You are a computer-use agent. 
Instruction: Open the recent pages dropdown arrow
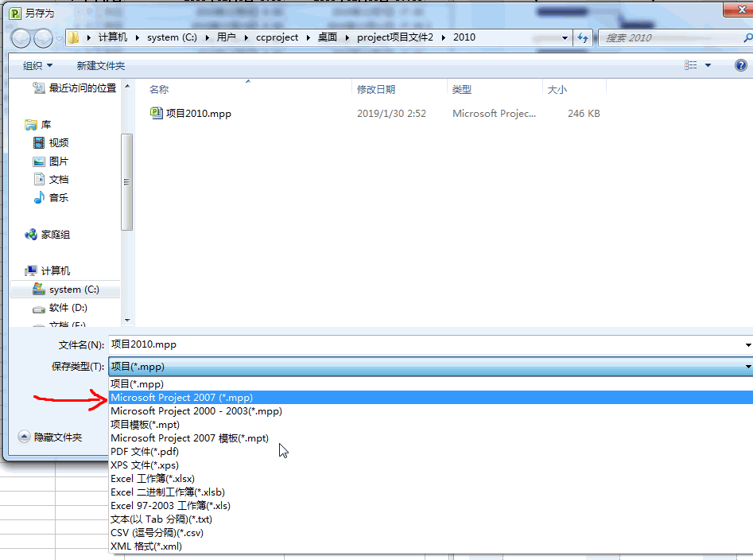tap(59, 38)
